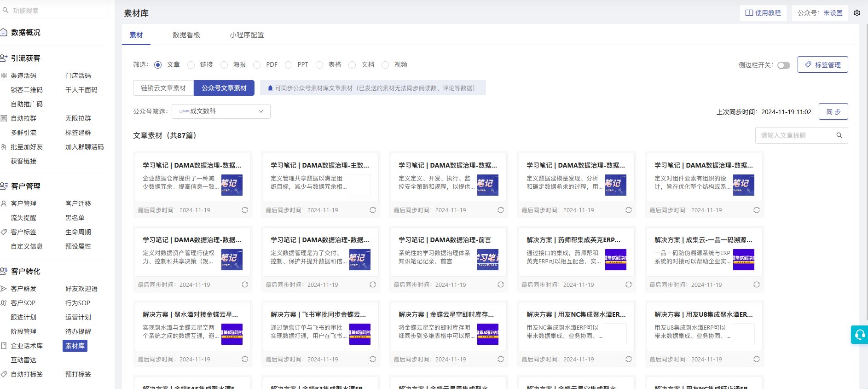Screen dimensions: 868x389
Task: Switch to the 数据看板 tab
Action: (186, 35)
